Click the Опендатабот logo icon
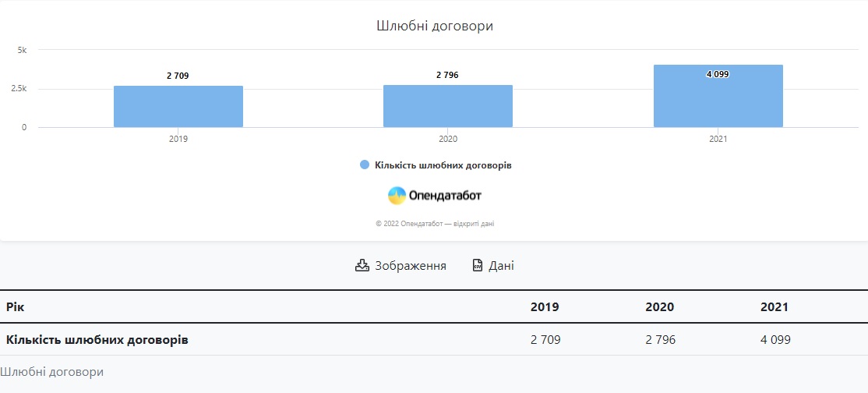This screenshot has height=393, width=868. pyautogui.click(x=397, y=196)
